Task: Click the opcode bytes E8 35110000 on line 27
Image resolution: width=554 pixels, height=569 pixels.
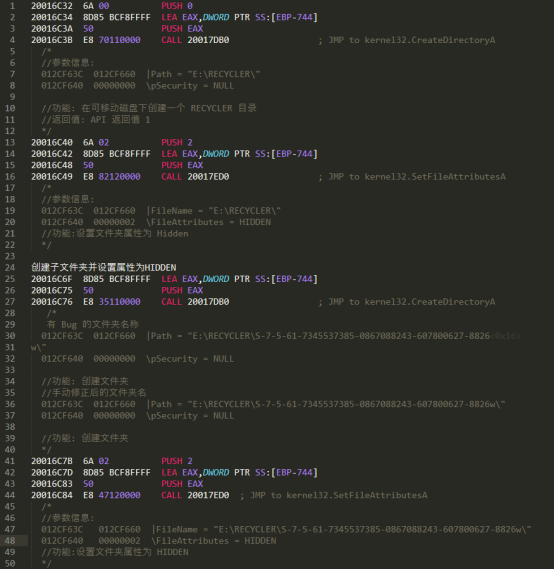Action: (112, 302)
